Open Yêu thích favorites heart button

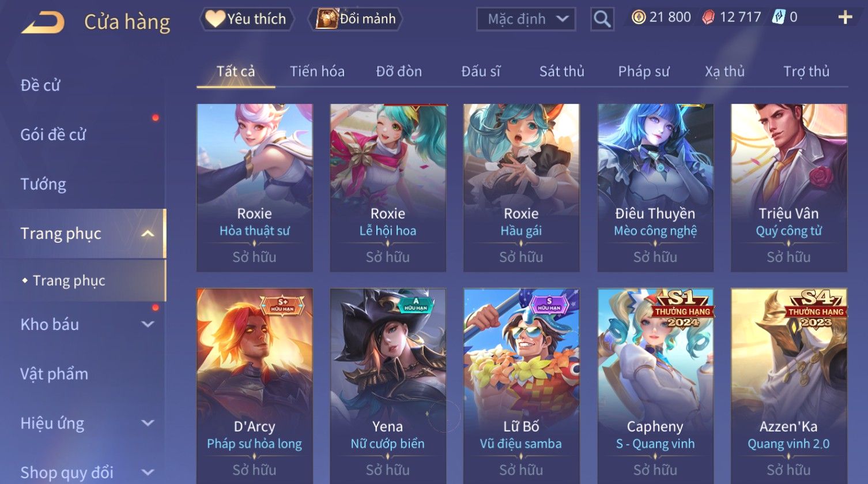tap(247, 19)
